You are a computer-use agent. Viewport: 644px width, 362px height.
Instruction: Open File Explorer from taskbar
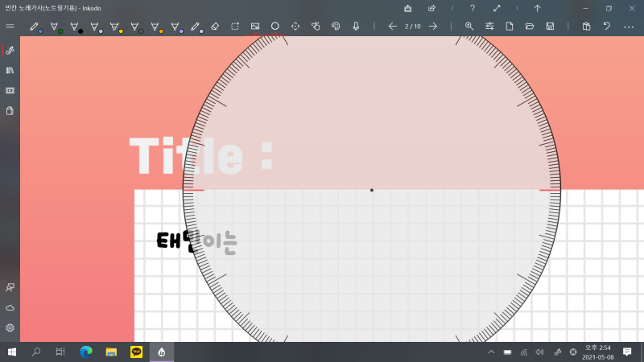(111, 352)
